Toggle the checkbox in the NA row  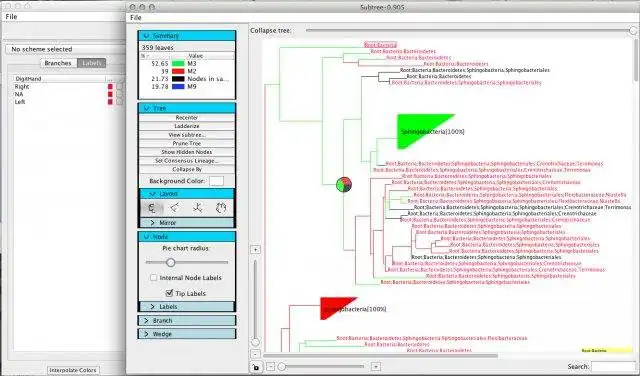(x=119, y=94)
